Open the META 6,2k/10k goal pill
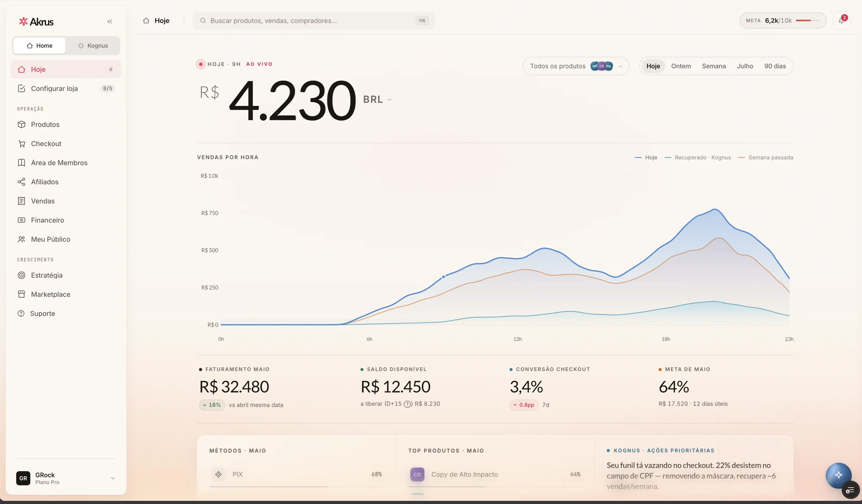This screenshot has height=504, width=862. coord(783,21)
